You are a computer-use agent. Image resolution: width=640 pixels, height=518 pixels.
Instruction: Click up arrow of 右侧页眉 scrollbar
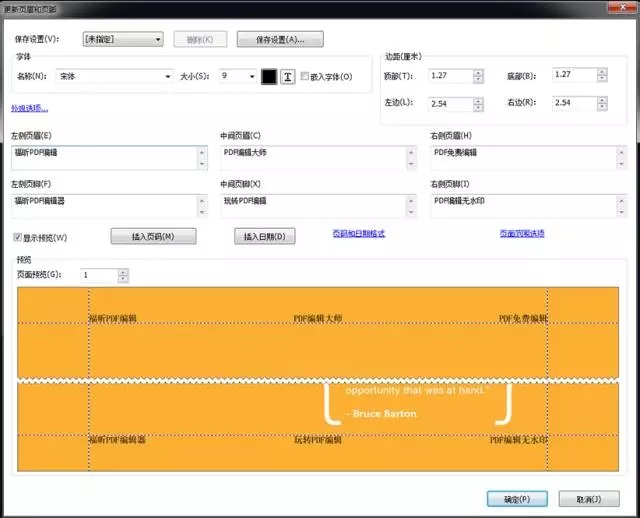coord(621,152)
